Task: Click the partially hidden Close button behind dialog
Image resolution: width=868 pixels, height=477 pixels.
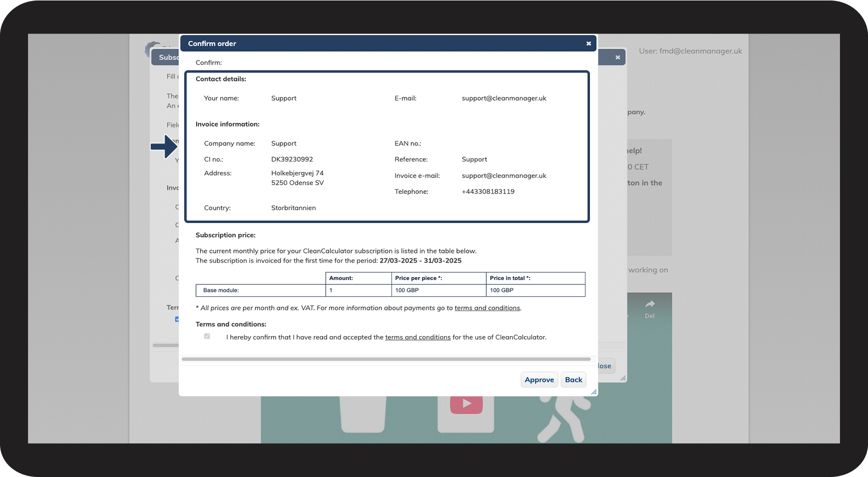Action: (606, 366)
